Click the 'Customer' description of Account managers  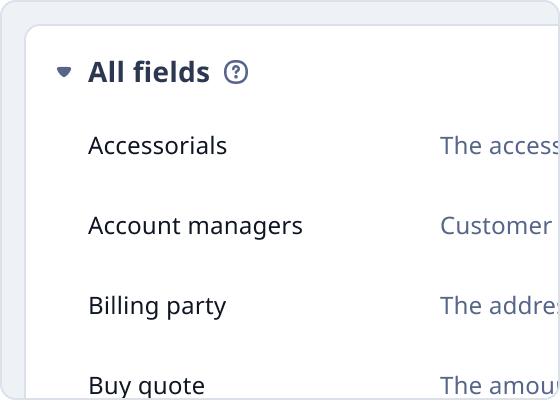click(496, 226)
